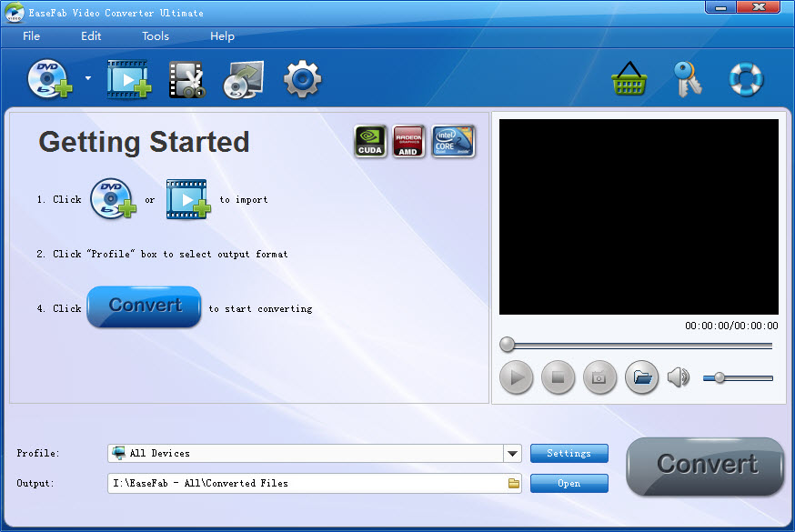
Task: Expand the Profile dropdown arrow
Action: click(513, 454)
